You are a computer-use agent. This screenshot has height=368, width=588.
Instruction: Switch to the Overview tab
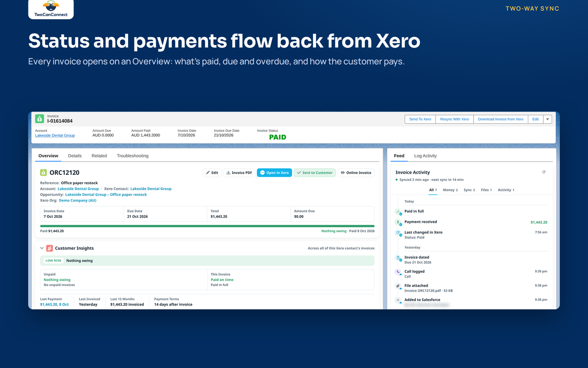48,156
